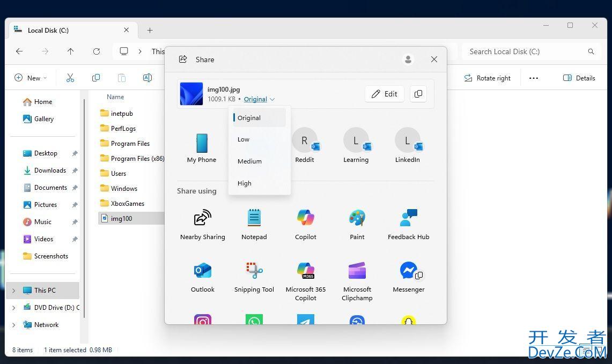Click the Paste icon in Explorer toolbar

coord(122,78)
